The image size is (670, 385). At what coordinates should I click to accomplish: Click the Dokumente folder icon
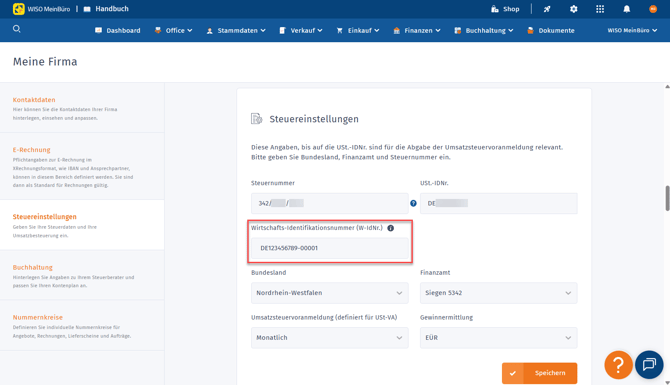[530, 30]
